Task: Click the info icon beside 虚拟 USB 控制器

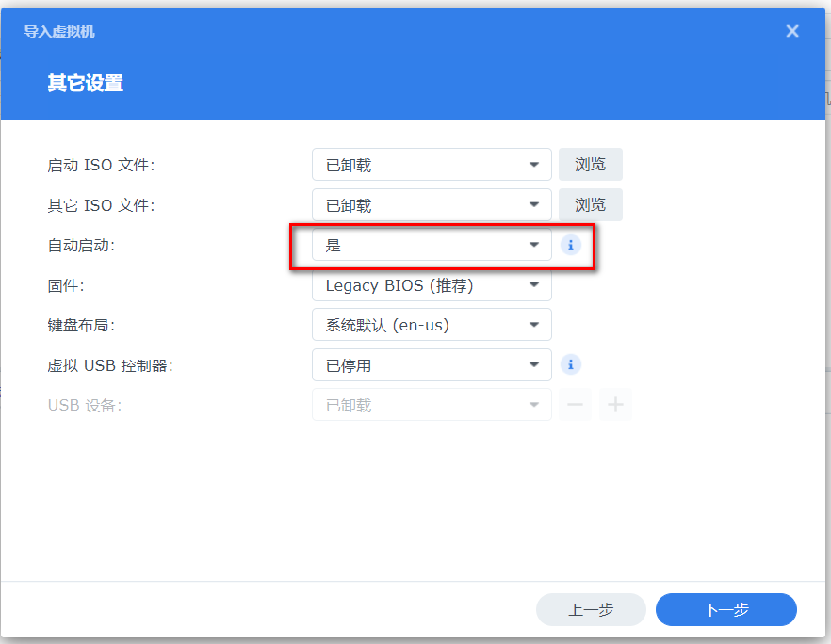Action: [x=570, y=364]
